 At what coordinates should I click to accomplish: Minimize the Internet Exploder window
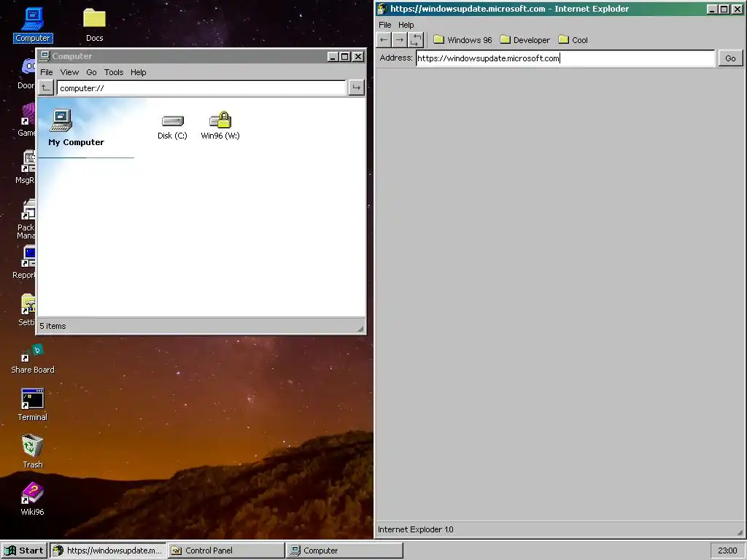712,9
